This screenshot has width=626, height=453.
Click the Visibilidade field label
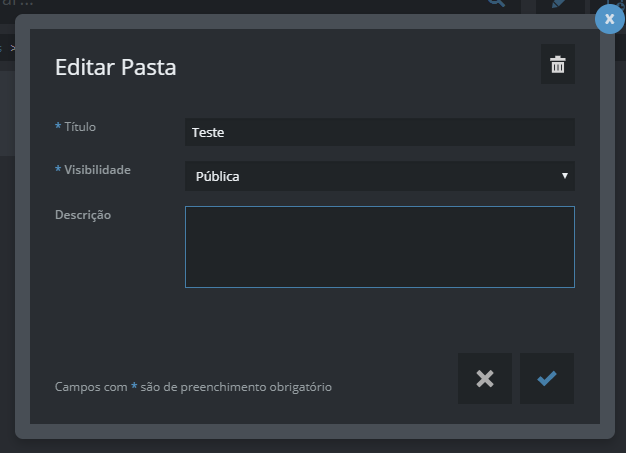[x=97, y=170]
